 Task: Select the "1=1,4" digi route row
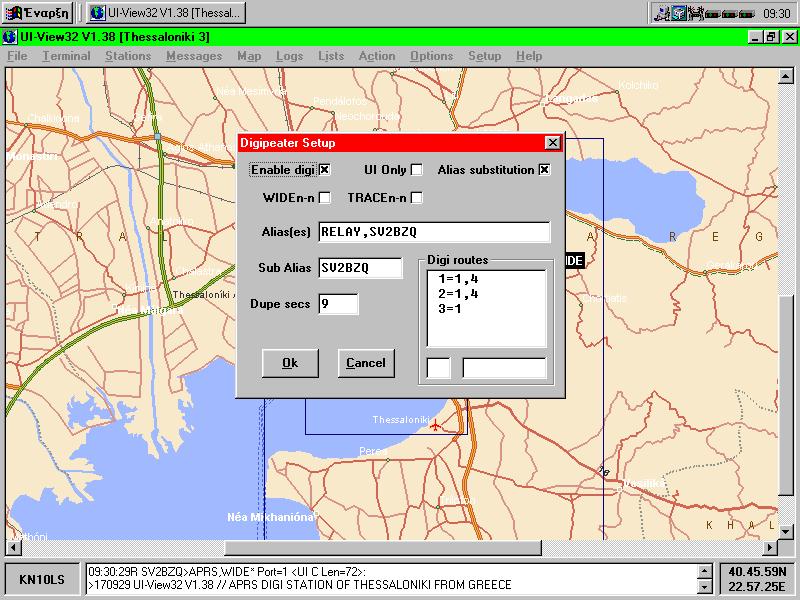point(486,279)
